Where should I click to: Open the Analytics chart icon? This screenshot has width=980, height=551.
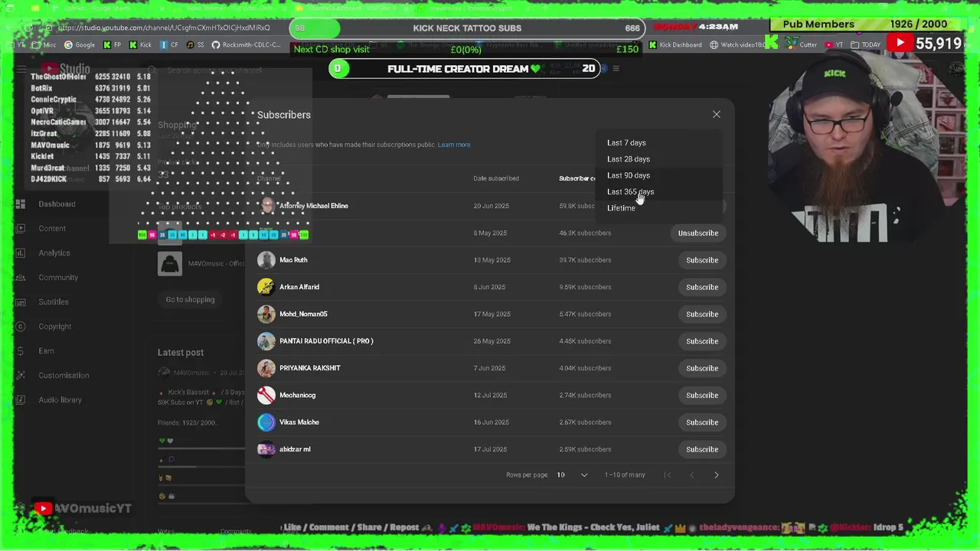click(x=20, y=253)
